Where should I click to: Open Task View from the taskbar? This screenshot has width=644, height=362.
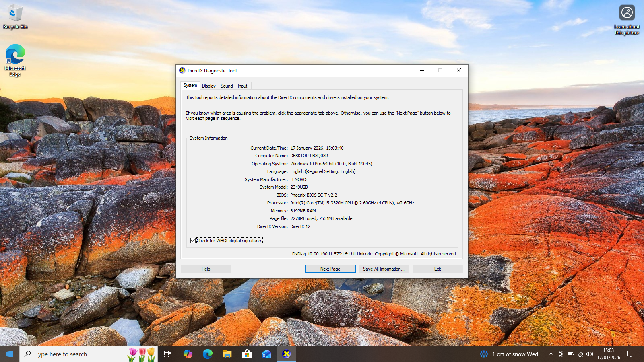(167, 354)
